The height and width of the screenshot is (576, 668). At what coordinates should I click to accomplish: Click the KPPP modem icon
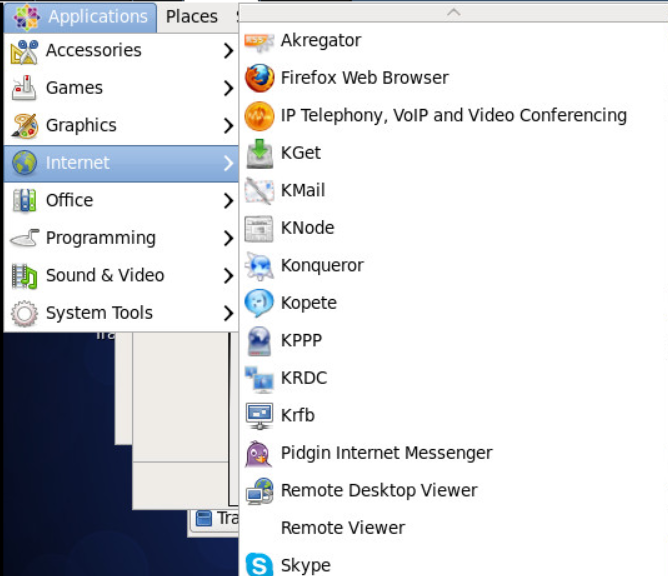click(x=259, y=341)
